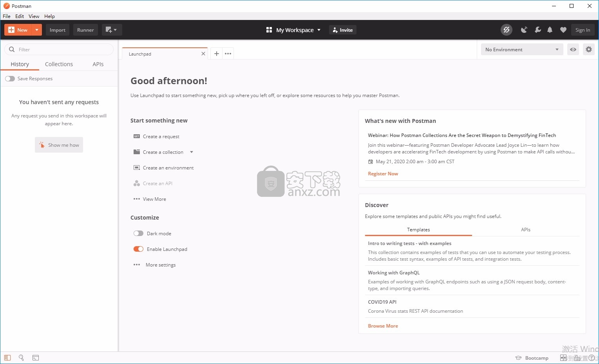This screenshot has width=599, height=364.
Task: Click the Create an API icon
Action: tap(137, 183)
